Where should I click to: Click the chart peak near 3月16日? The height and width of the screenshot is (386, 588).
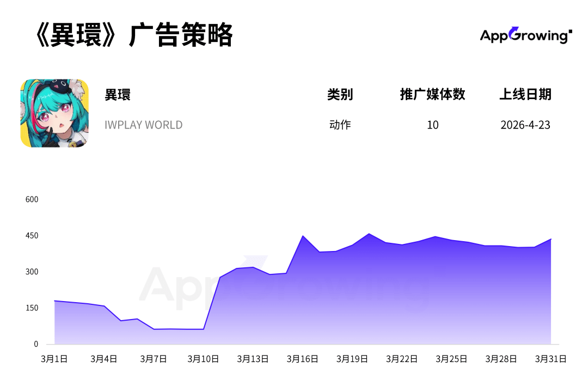[x=303, y=237]
